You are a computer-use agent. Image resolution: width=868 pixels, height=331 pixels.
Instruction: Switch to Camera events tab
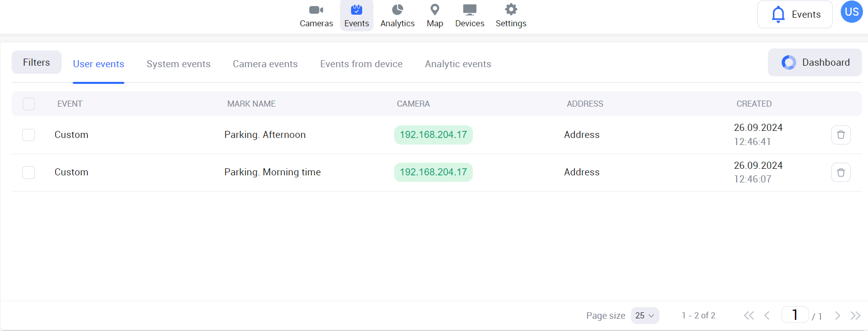coord(265,64)
